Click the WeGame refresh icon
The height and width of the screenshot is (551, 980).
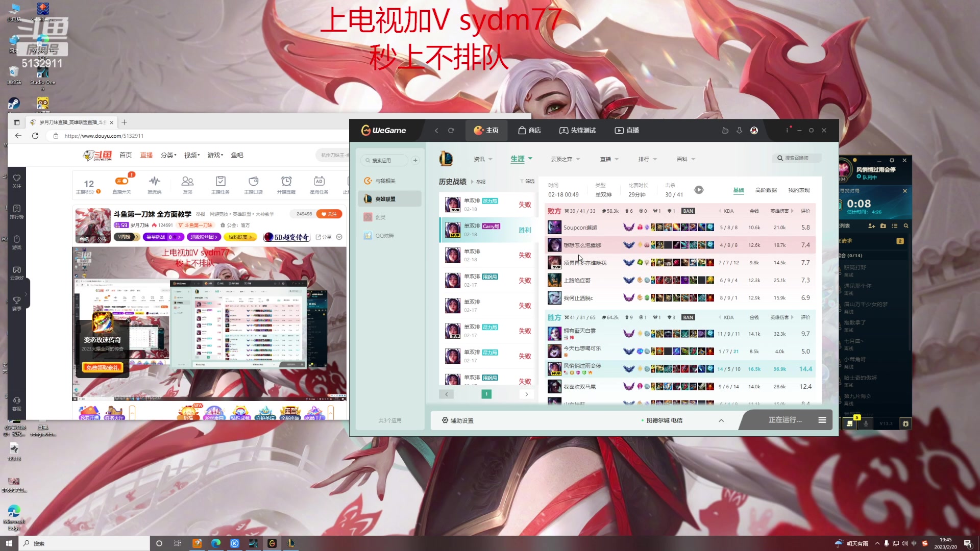pos(451,131)
